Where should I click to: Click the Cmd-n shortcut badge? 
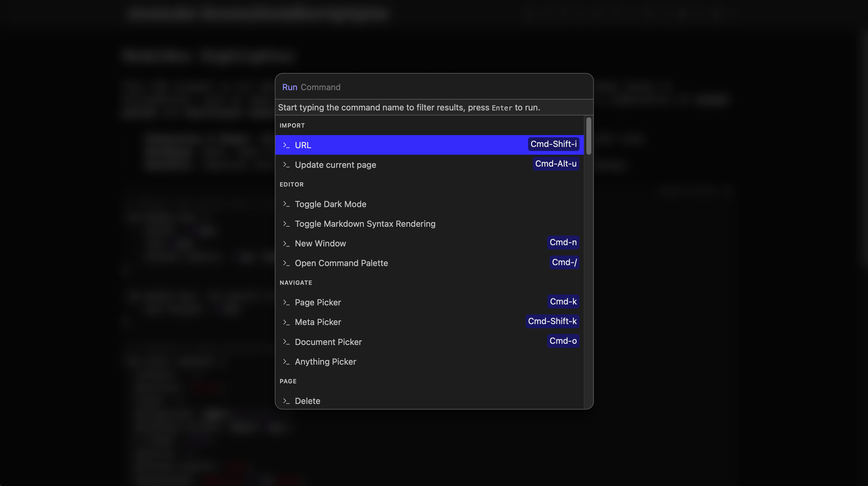pos(563,242)
